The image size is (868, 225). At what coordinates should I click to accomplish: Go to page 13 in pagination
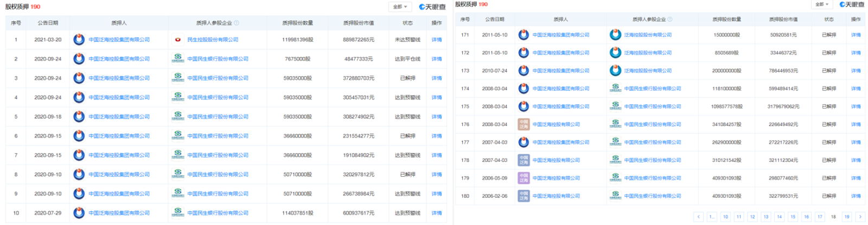pyautogui.click(x=766, y=217)
